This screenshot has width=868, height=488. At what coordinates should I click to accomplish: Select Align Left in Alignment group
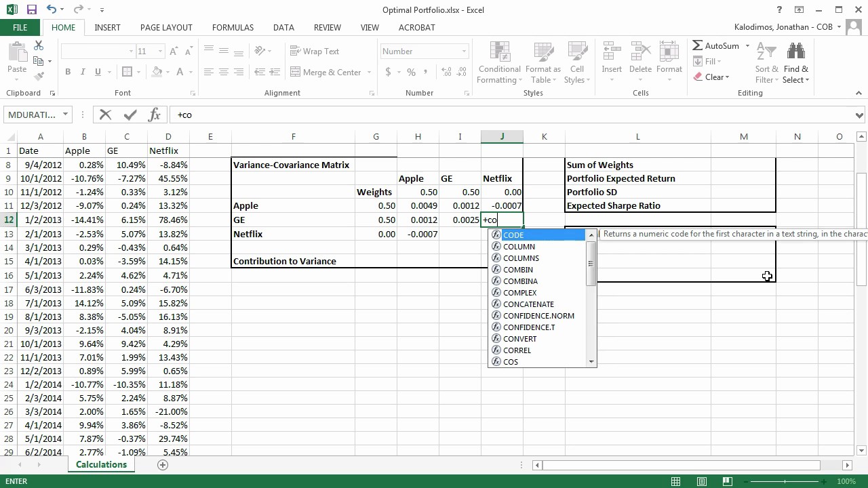pos(208,72)
